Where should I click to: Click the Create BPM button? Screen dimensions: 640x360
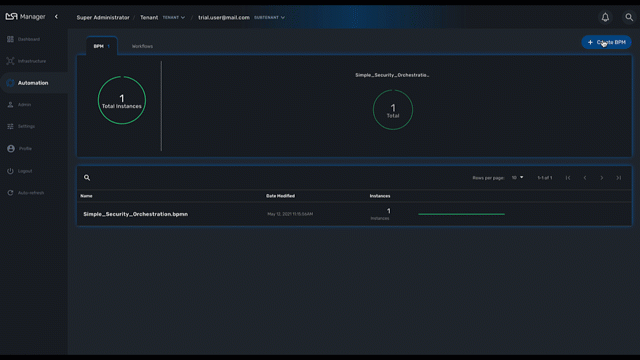click(606, 42)
